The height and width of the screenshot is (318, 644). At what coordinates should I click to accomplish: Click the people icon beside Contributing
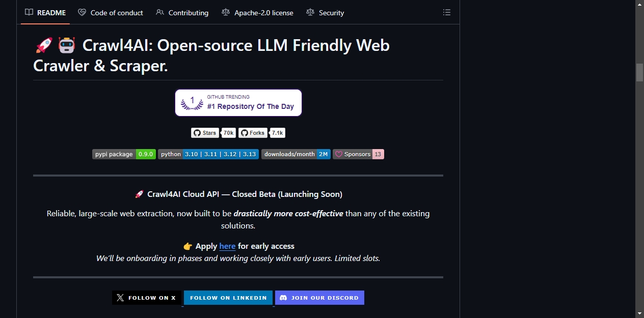(160, 12)
